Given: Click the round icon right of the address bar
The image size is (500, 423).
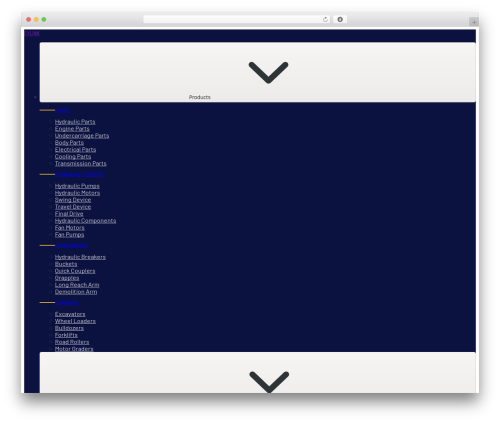Looking at the screenshot, I should [340, 19].
